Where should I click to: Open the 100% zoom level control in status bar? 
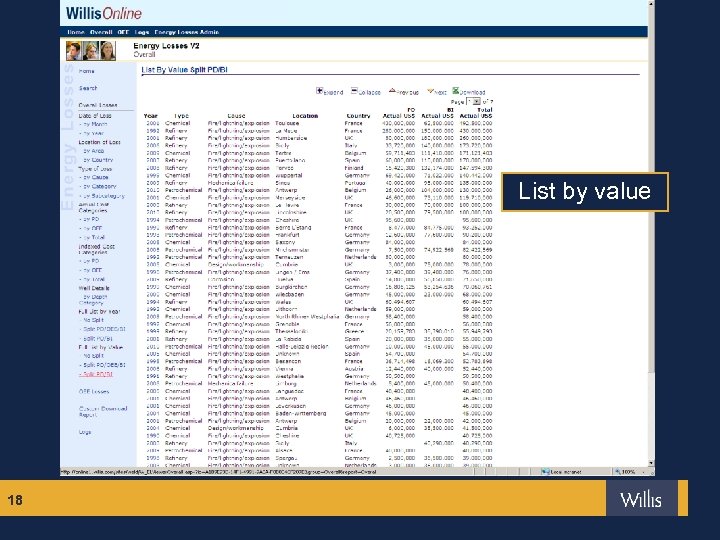pos(631,472)
